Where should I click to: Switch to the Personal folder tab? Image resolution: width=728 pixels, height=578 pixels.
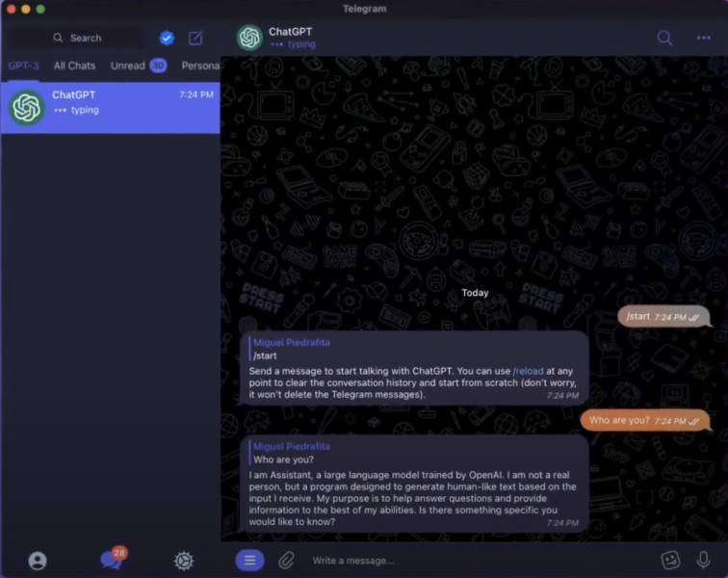(200, 66)
